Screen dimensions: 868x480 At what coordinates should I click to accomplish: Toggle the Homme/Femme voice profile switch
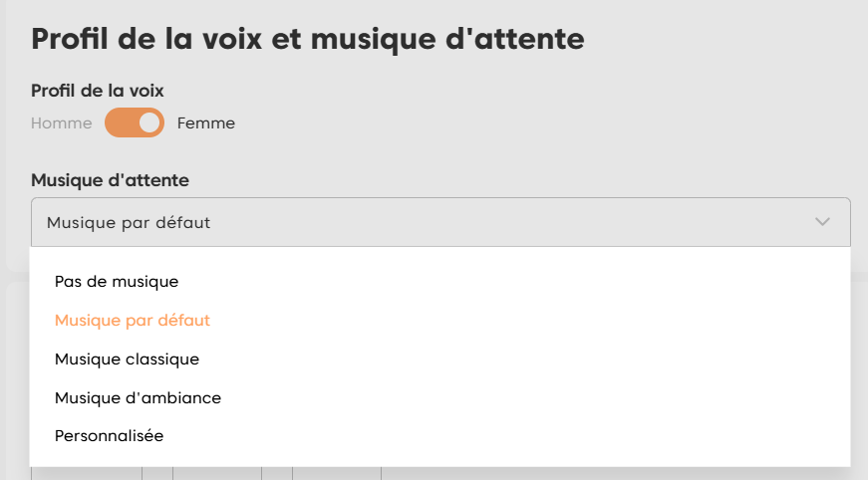click(x=135, y=123)
